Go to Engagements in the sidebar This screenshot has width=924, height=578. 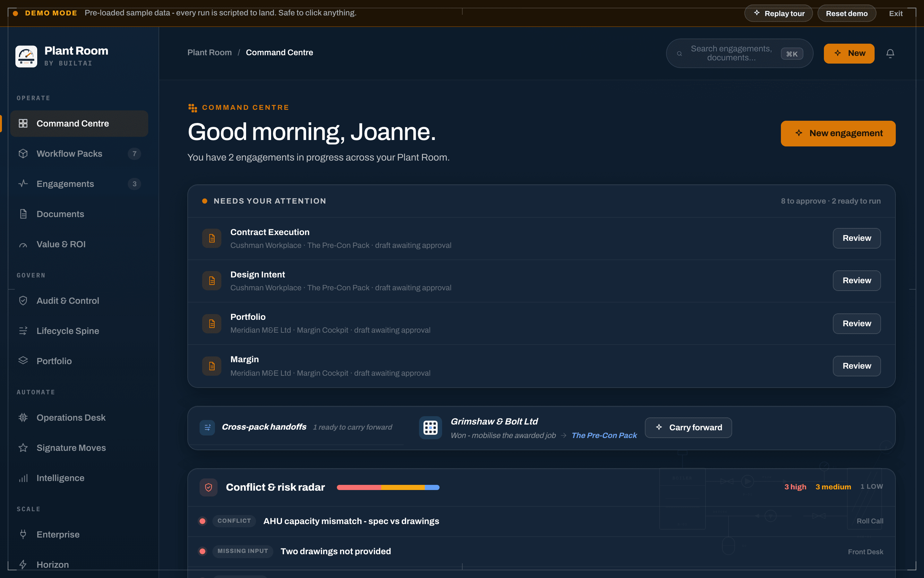click(79, 184)
